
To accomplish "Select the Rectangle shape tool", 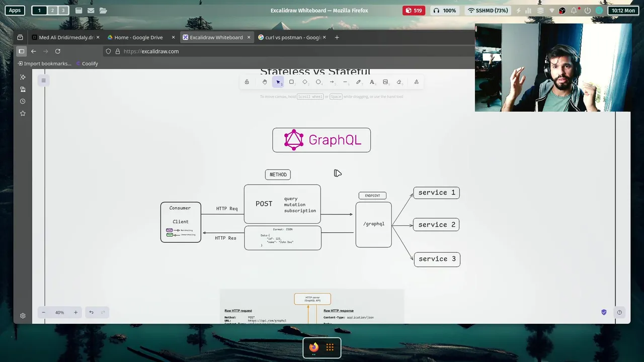I will click(x=291, y=82).
